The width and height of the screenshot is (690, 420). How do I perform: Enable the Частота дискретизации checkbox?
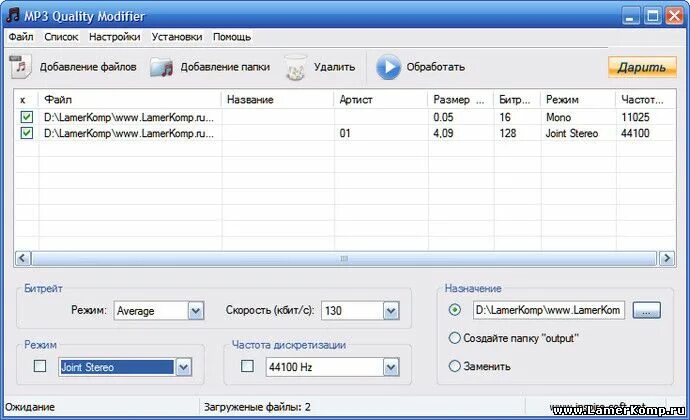[x=247, y=366]
